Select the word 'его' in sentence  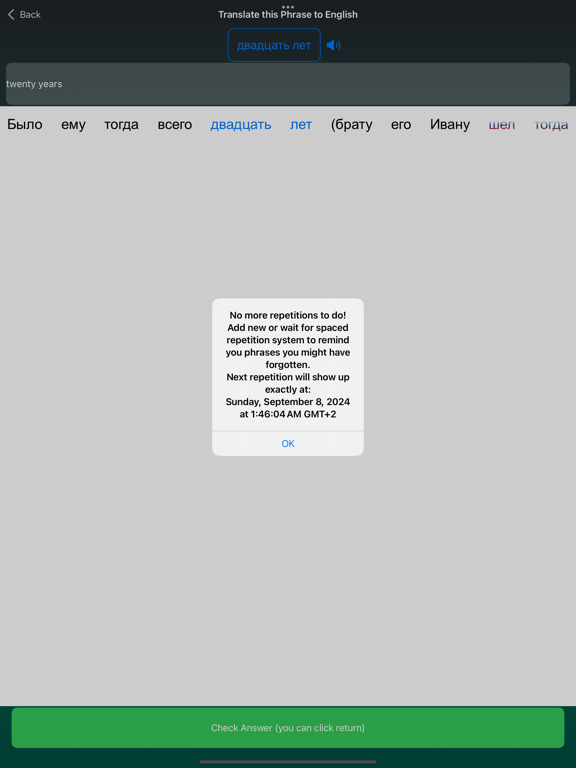[401, 125]
